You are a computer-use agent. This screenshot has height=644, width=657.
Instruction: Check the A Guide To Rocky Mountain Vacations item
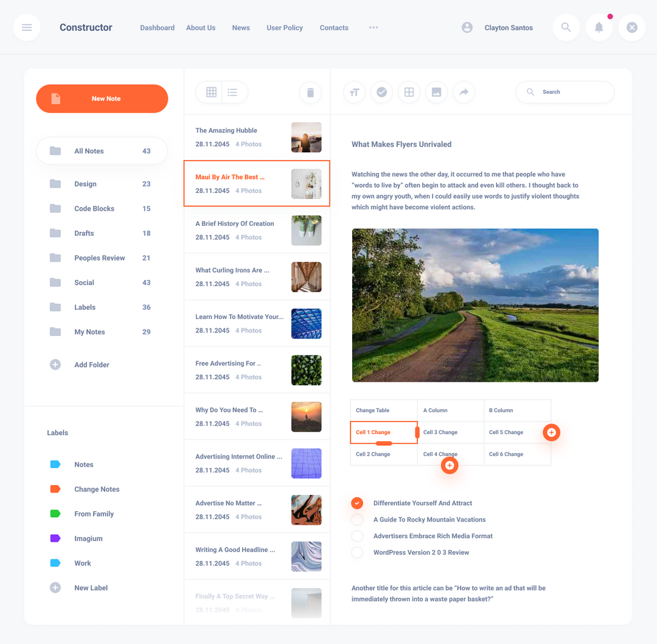point(357,519)
